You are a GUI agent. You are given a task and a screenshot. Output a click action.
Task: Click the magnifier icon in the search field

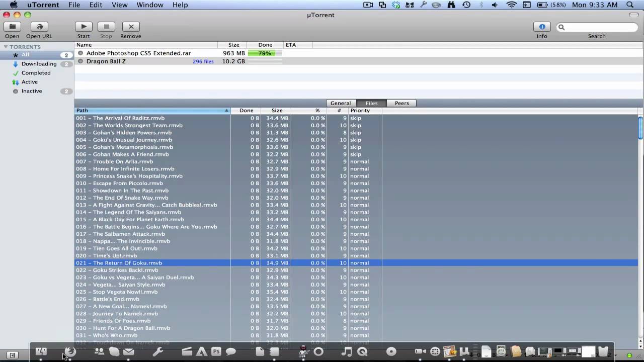561,27
